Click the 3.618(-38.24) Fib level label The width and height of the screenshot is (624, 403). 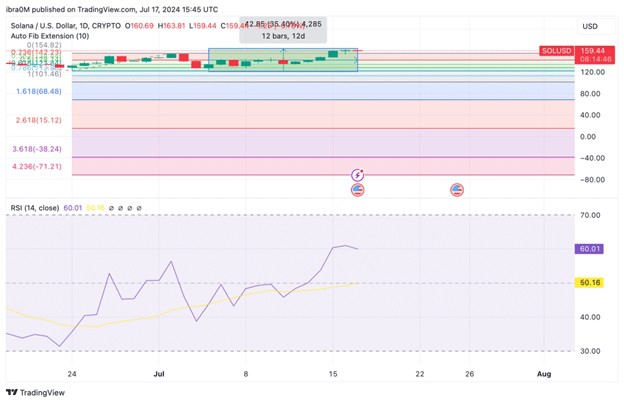[37, 149]
